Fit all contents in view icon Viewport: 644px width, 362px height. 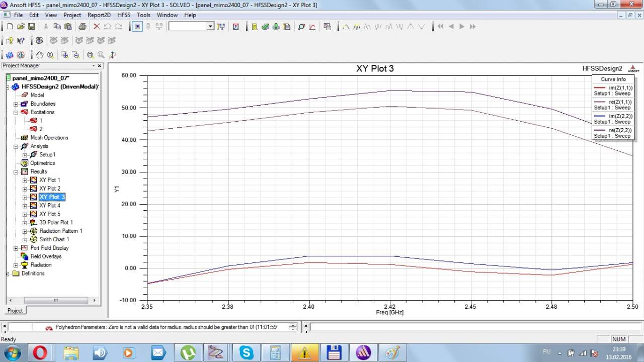(x=90, y=55)
